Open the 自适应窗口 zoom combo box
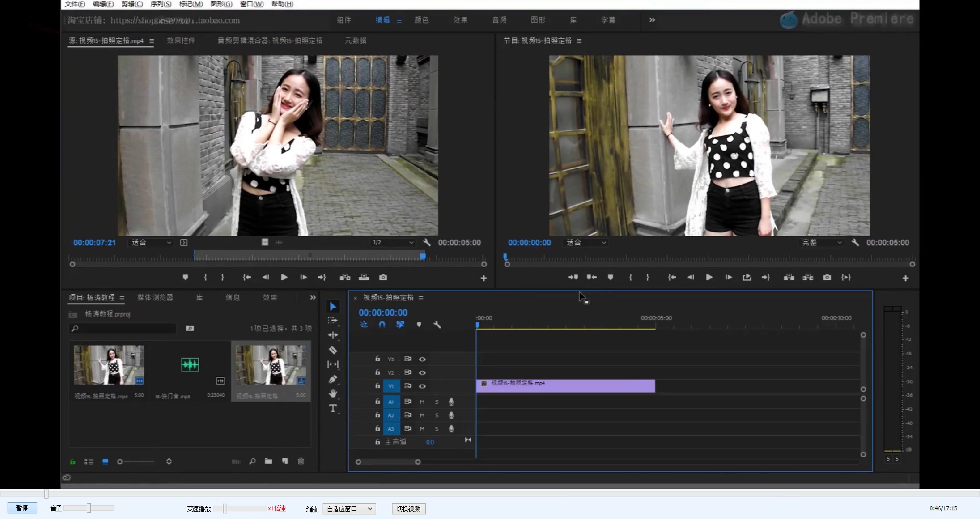This screenshot has width=980, height=519. click(x=349, y=509)
